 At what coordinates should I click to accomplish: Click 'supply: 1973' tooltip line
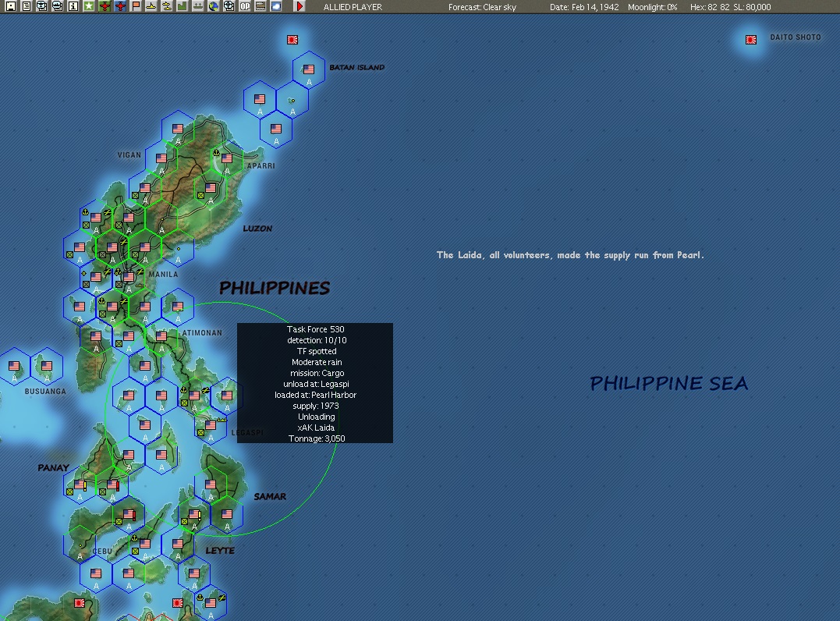pyautogui.click(x=316, y=406)
